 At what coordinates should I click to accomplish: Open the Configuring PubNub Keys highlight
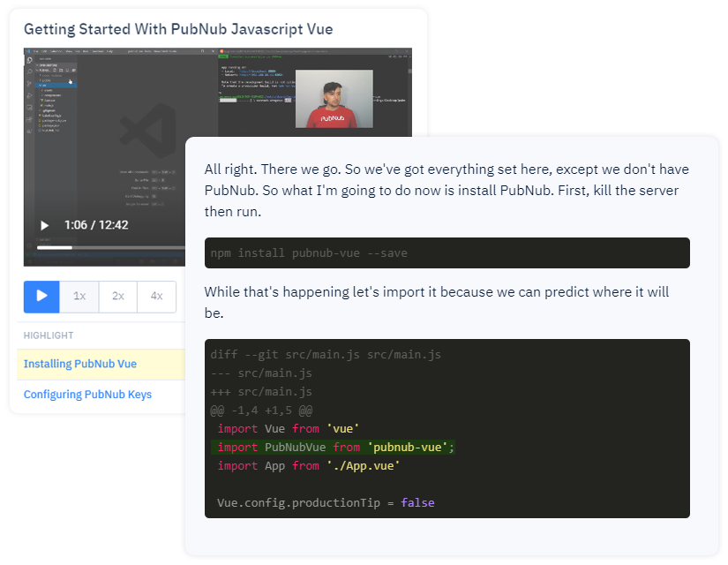(x=87, y=395)
